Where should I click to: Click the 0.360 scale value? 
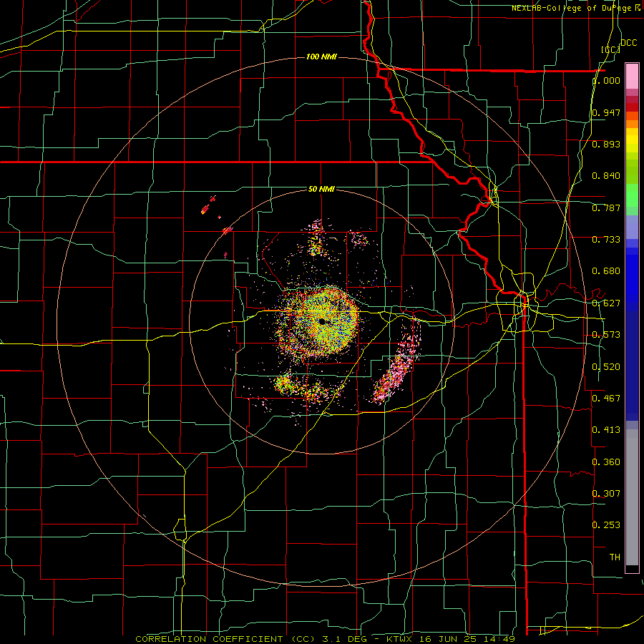(x=606, y=462)
